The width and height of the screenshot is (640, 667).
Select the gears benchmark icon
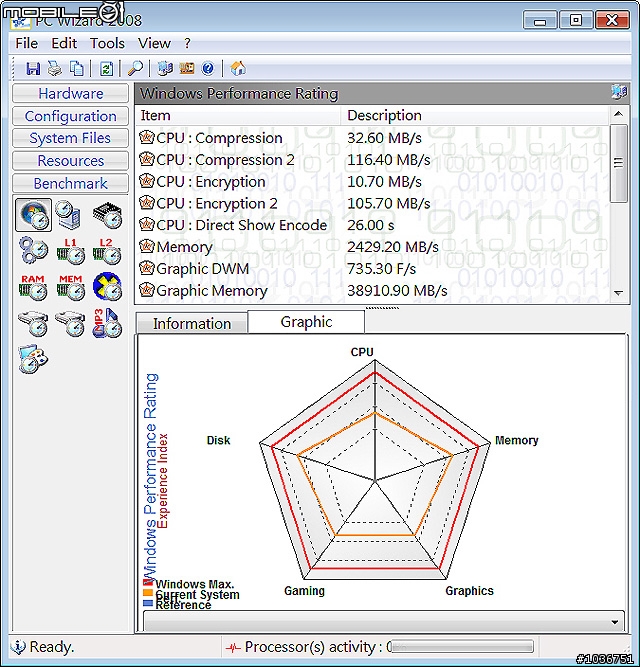click(x=33, y=251)
